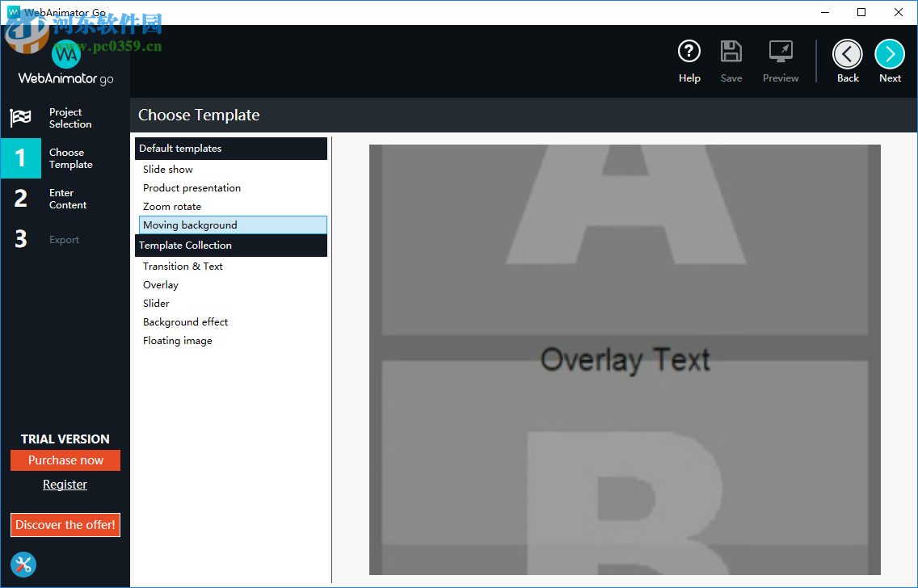Click the Project Selection flag icon

tap(20, 118)
